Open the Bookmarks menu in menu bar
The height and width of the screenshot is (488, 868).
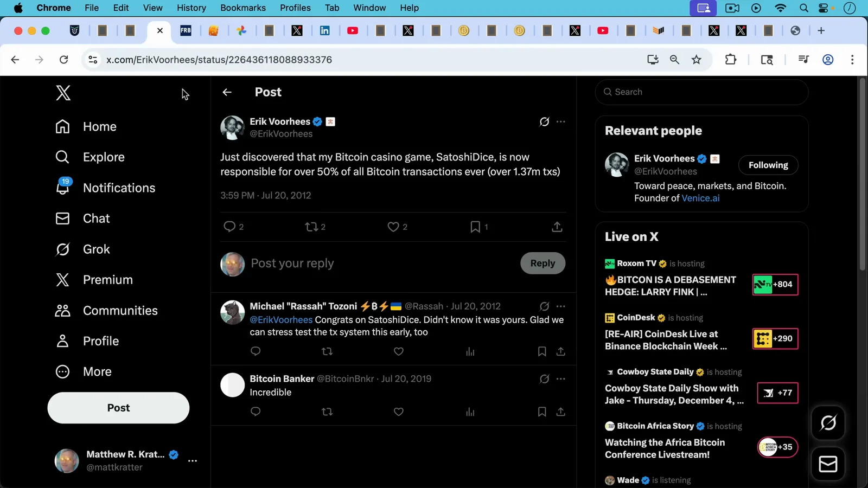pos(243,8)
